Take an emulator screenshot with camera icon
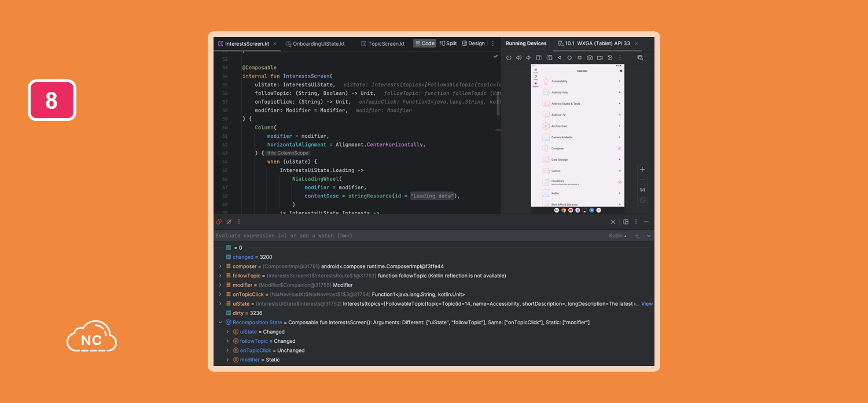This screenshot has height=403, width=868. [x=590, y=58]
